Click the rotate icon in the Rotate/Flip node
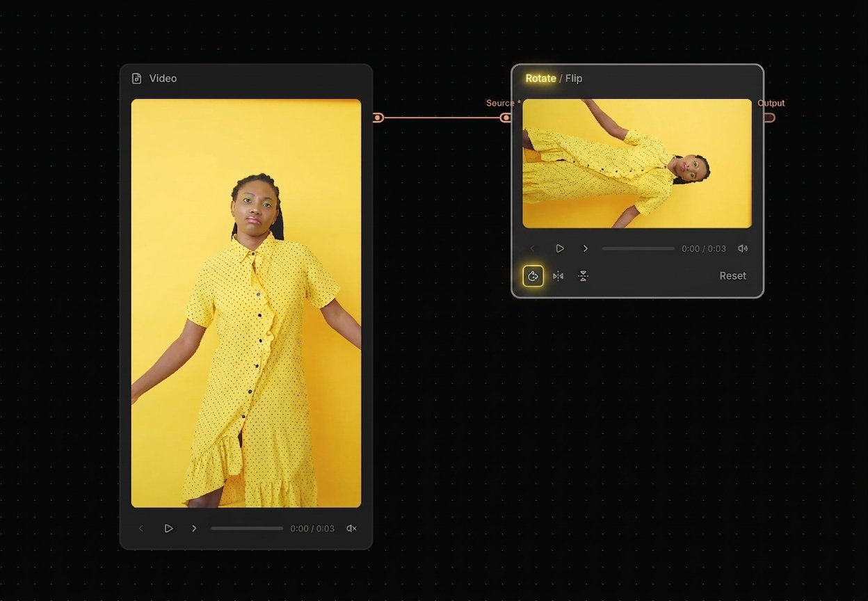Screen dimensions: 868x601 coord(533,276)
